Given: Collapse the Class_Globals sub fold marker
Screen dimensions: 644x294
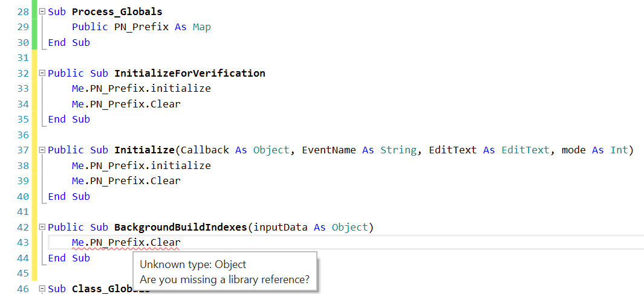Looking at the screenshot, I should 42,289.
